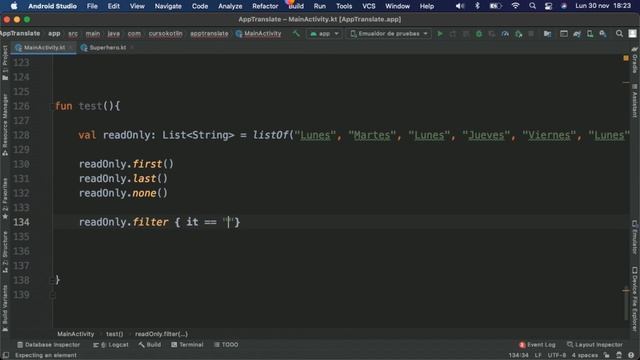This screenshot has width=640, height=360.
Task: Place the cursor on line 130 readOnly.first()
Action: coord(126,164)
